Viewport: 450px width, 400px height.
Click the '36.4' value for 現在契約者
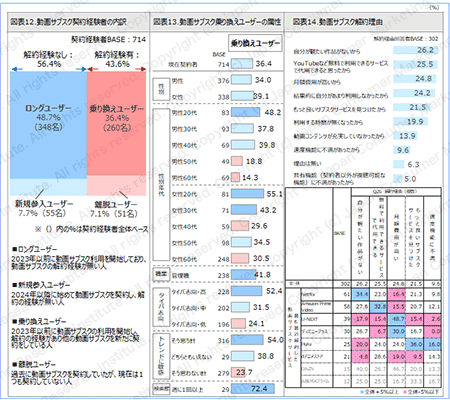[263, 63]
